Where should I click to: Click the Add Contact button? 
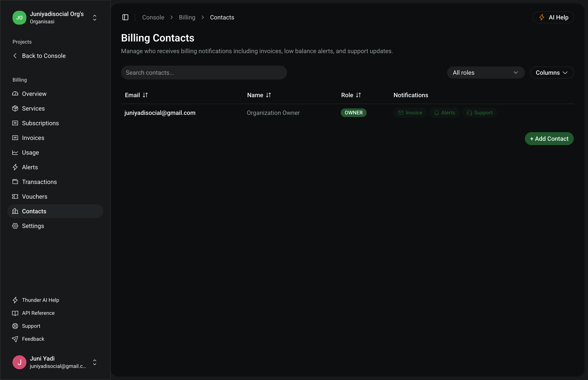click(x=549, y=139)
